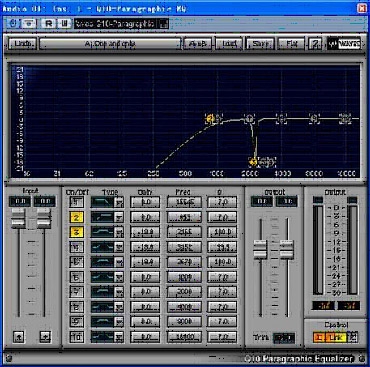
Task: Click the graph marker at 8000 Hz
Action: (x=314, y=118)
